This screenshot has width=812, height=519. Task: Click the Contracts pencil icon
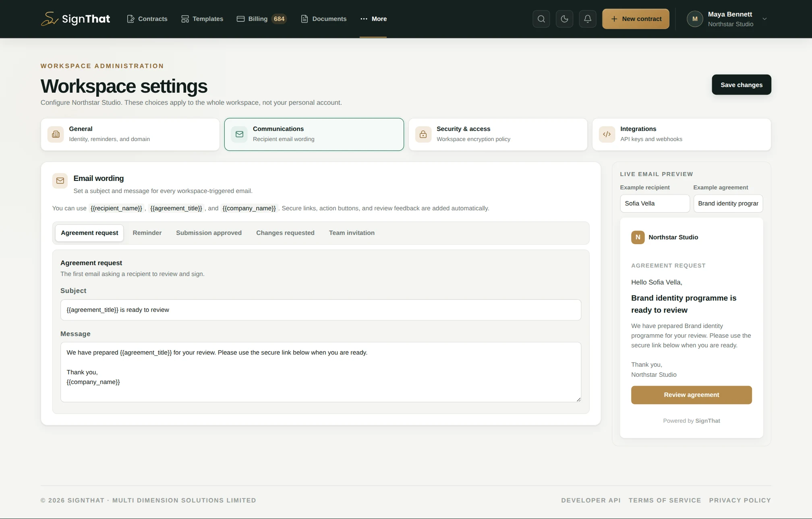pyautogui.click(x=130, y=19)
